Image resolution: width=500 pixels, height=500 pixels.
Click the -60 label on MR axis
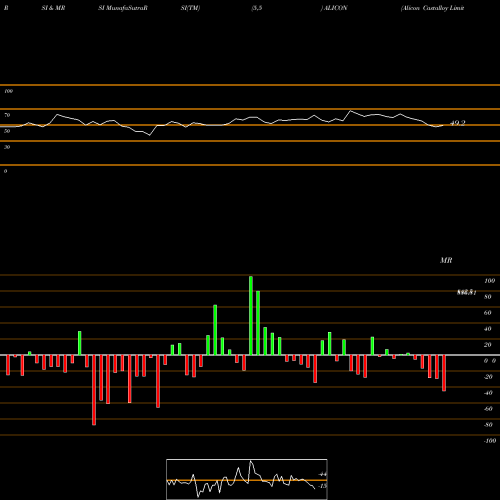click(488, 409)
